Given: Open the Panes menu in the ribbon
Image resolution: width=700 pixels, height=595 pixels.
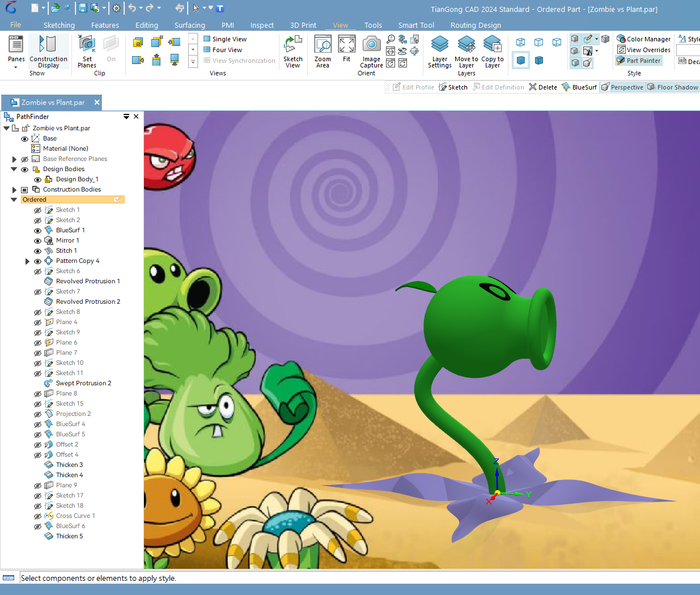Looking at the screenshot, I should [x=16, y=52].
